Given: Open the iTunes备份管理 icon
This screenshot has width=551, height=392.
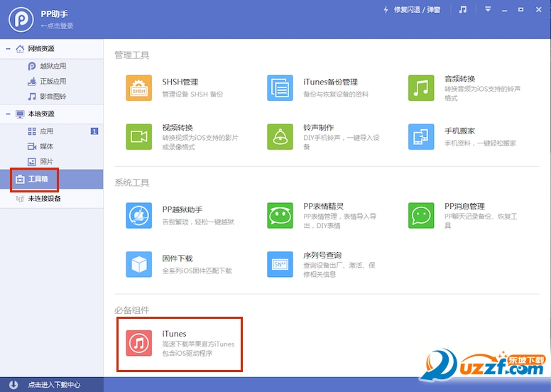Looking at the screenshot, I should coord(280,88).
